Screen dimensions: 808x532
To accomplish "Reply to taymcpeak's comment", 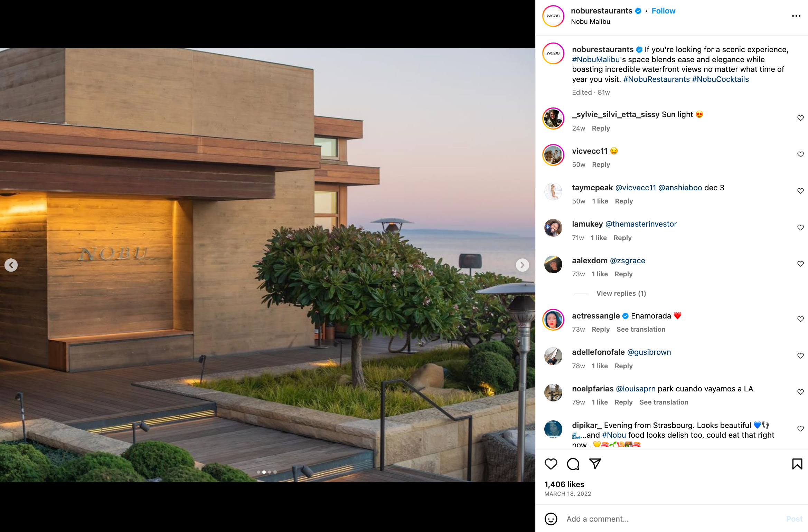I will [x=624, y=201].
